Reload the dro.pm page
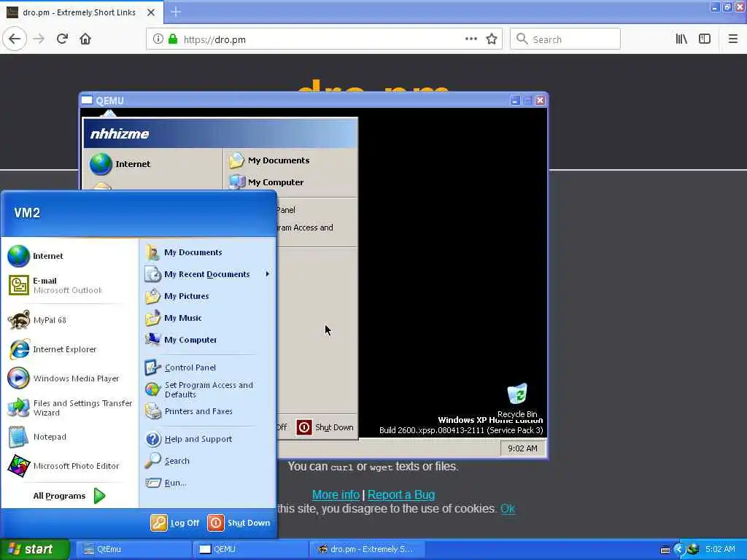Viewport: 747px width, 560px height. [x=62, y=39]
